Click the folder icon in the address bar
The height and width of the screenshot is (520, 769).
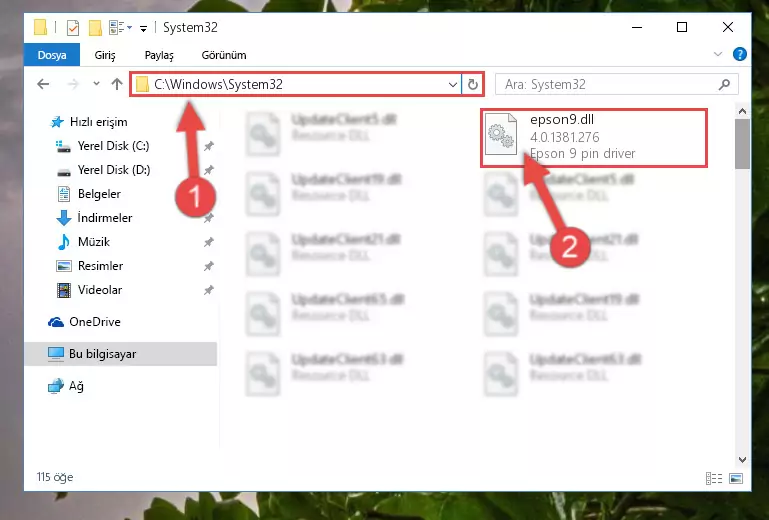[x=142, y=84]
